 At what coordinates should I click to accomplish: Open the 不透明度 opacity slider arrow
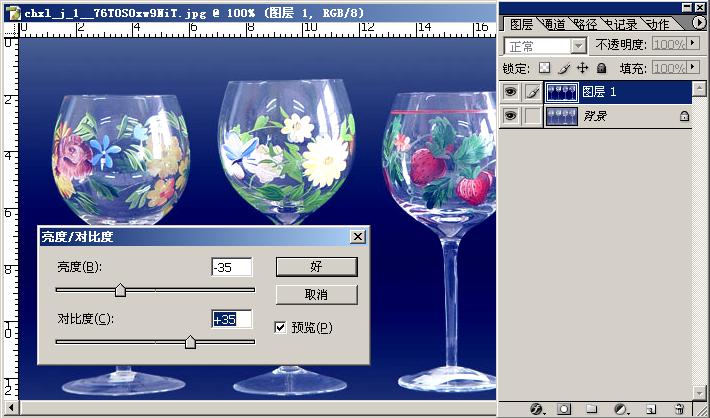[692, 43]
